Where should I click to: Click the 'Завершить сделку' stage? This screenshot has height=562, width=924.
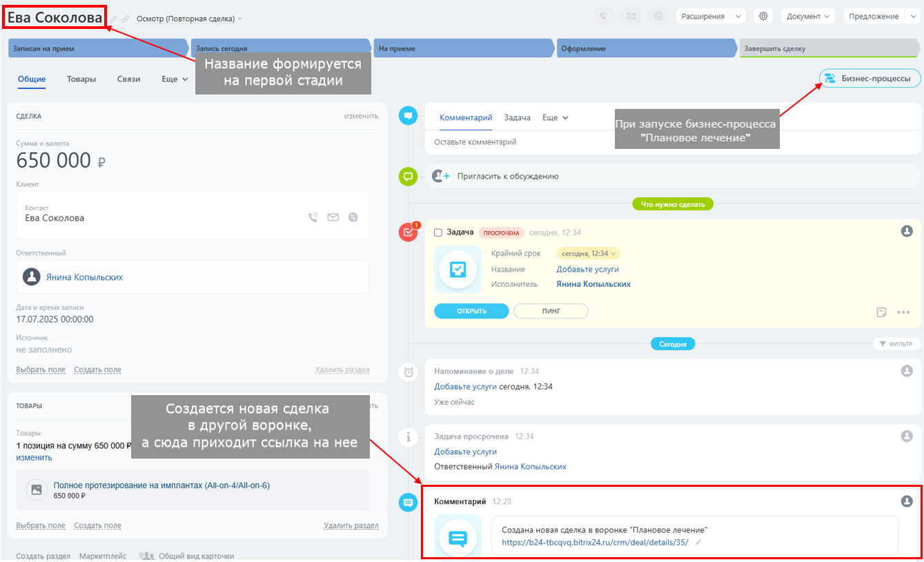829,48
